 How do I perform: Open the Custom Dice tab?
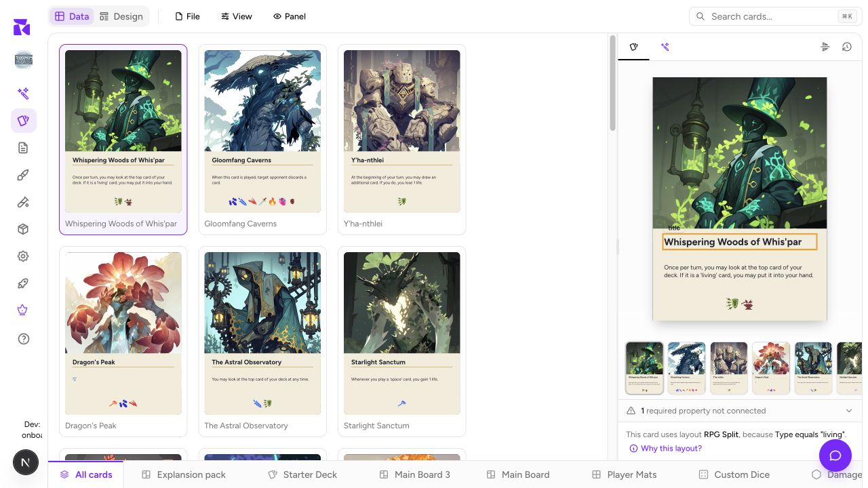pos(734,474)
